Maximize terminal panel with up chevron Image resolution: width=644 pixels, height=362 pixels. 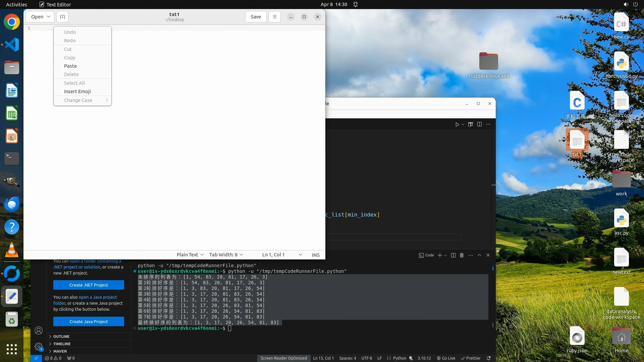[479, 255]
